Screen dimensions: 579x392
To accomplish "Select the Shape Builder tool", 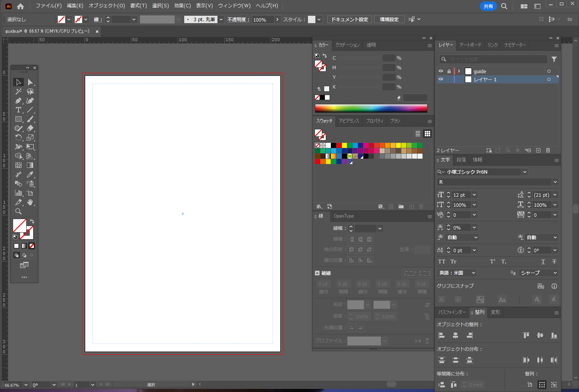I will 18,156.
